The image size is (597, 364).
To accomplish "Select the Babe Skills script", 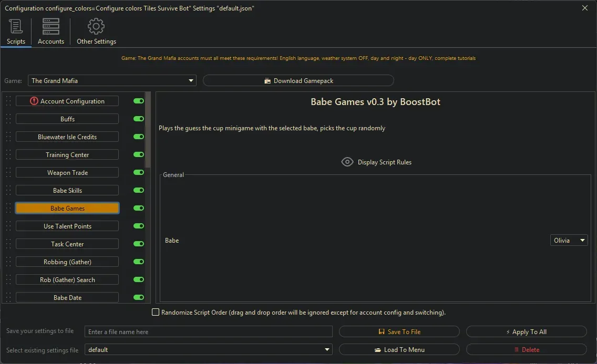I will click(67, 190).
